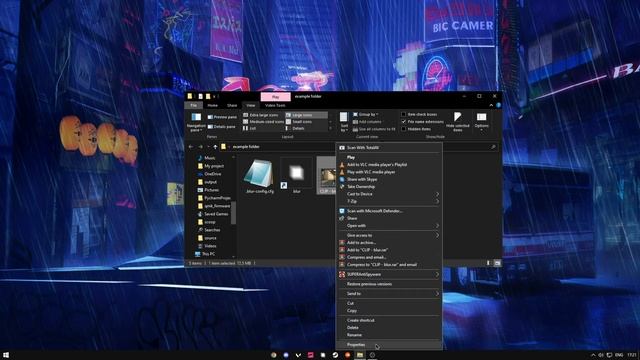Click the Windows Start button
640x360 pixels.
pos(6,355)
